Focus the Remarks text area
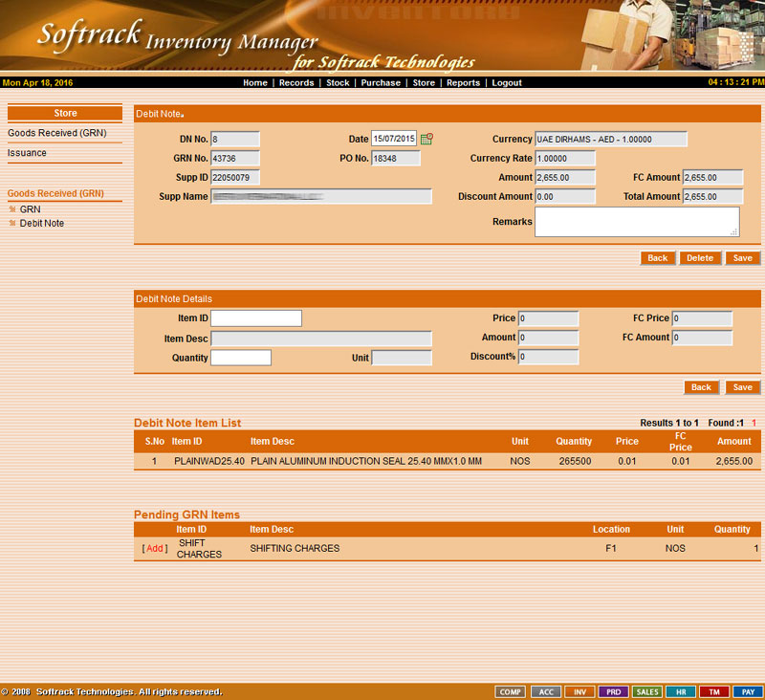This screenshot has width=765, height=700. pos(636,222)
